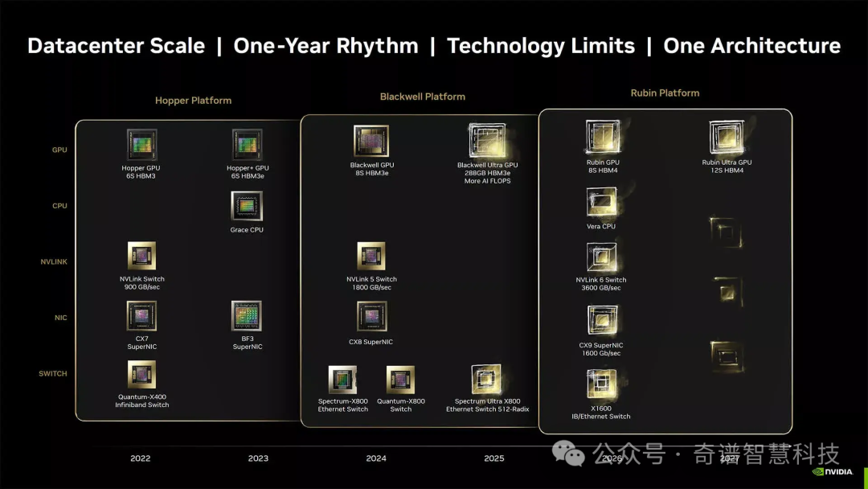This screenshot has height=489, width=868.
Task: Select "One-Year Rhythm" in the slide title
Action: pyautogui.click(x=325, y=45)
